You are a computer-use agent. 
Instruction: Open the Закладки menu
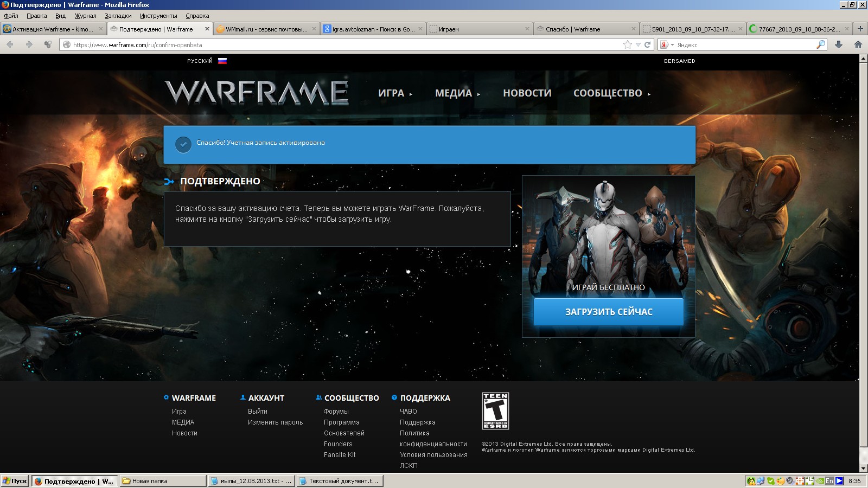tap(118, 16)
